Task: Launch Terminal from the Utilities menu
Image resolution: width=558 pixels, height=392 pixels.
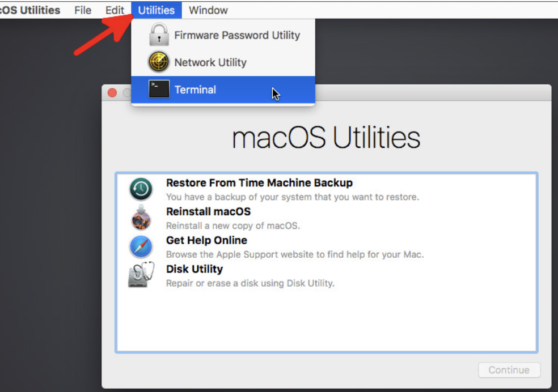Action: point(223,90)
